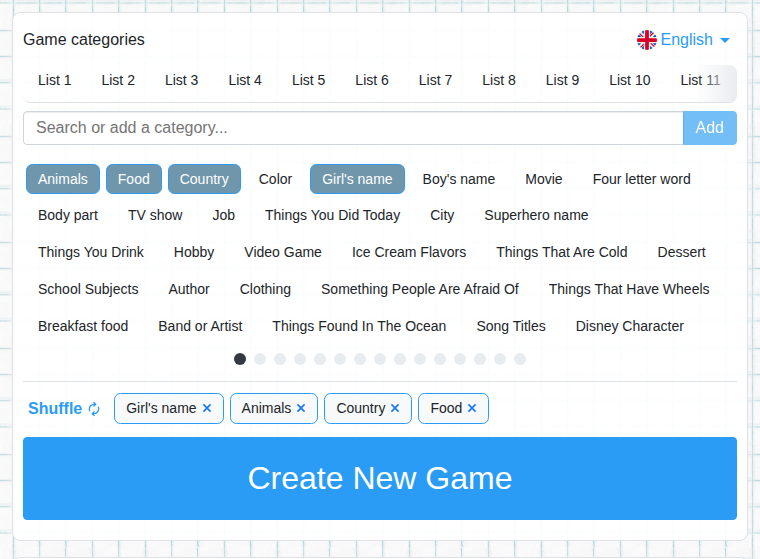Open the English language dropdown arrow
760x559 pixels.
click(x=725, y=40)
